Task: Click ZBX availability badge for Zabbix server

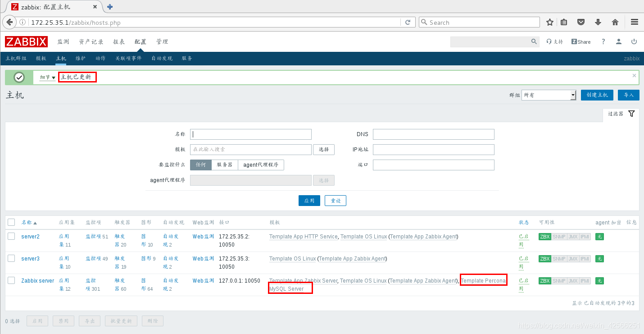Action: (x=545, y=281)
